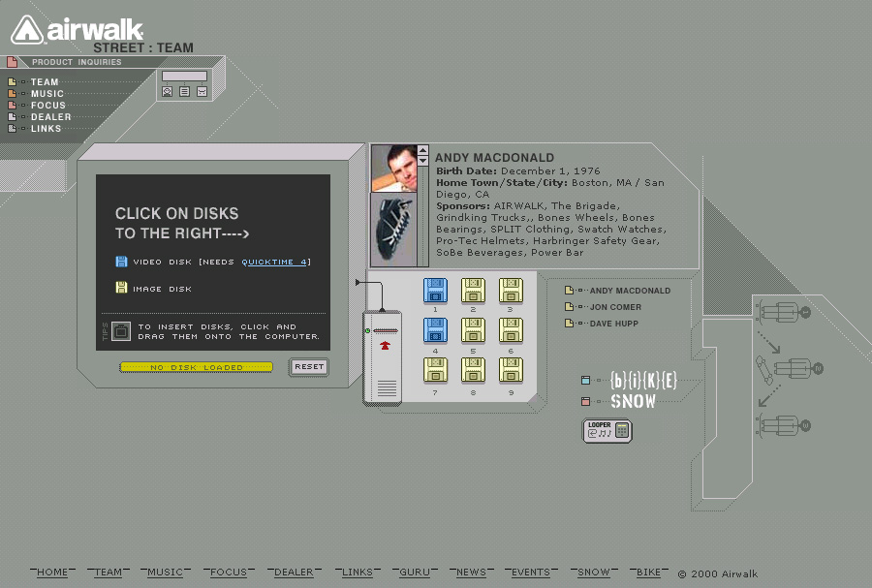Click the blue window icon beside {b}{i}{K}{E}
Viewport: 872px width, 588px height.
[585, 380]
